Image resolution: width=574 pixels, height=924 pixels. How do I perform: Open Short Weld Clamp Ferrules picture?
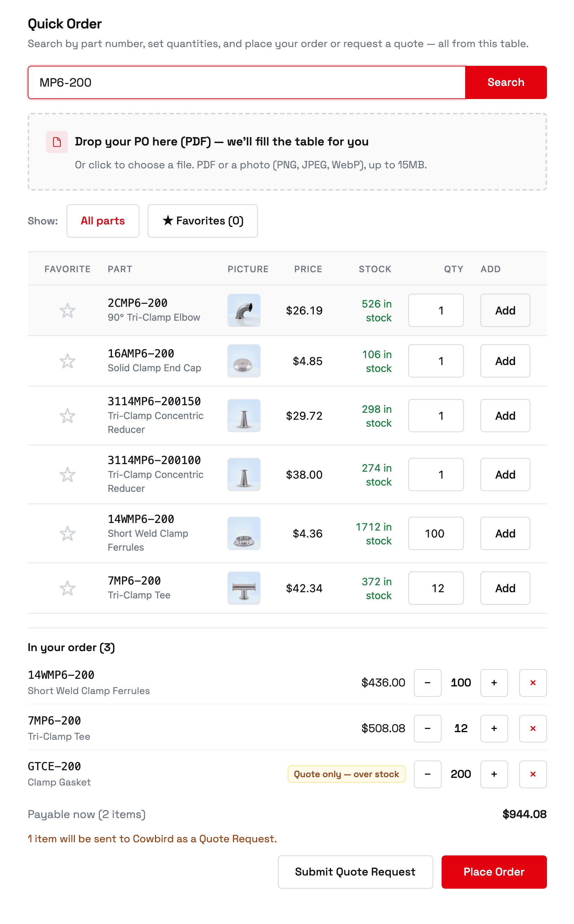(x=244, y=533)
